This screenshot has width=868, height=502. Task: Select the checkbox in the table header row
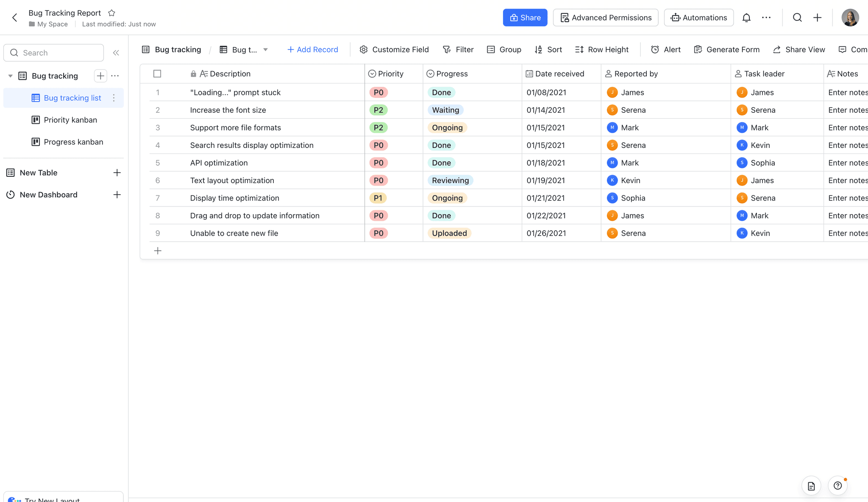(157, 73)
